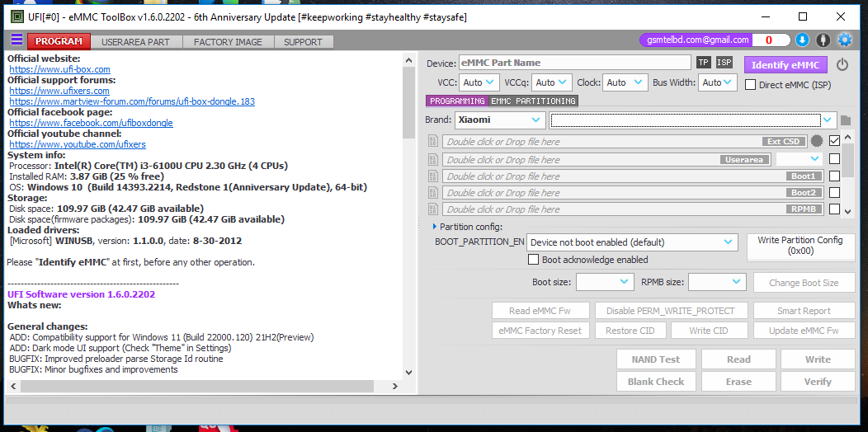Tick Boot acknowledge enabled checkbox
The image size is (868, 432).
pyautogui.click(x=534, y=260)
